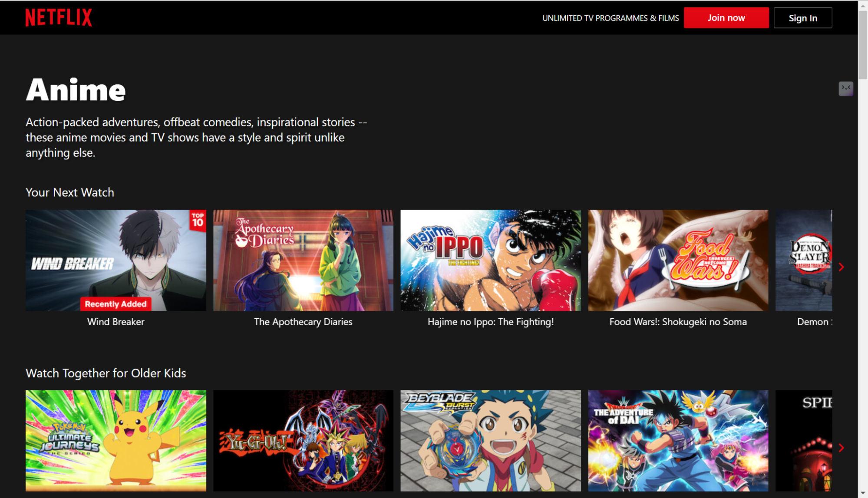
Task: Open The Adventure of Dai thumbnail
Action: coord(678,440)
